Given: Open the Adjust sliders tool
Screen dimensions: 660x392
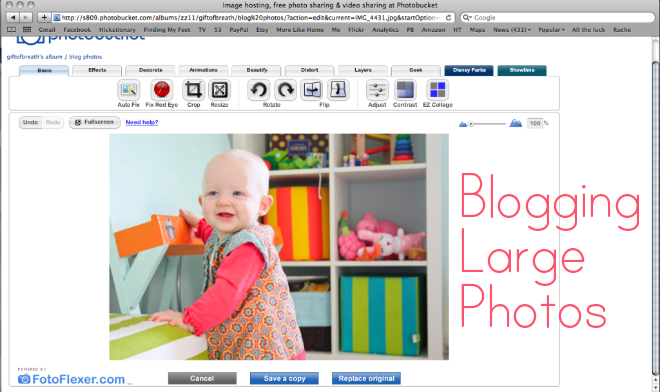Looking at the screenshot, I should 377,90.
